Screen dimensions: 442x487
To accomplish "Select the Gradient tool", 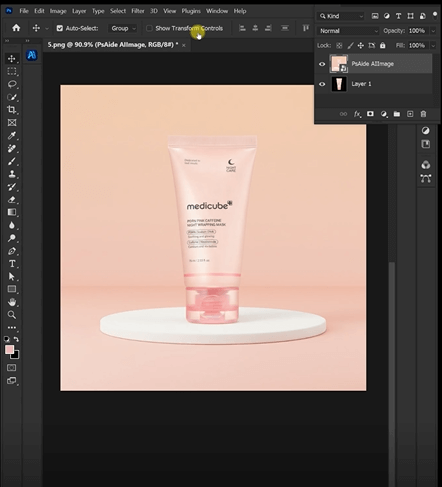I will pyautogui.click(x=12, y=212).
